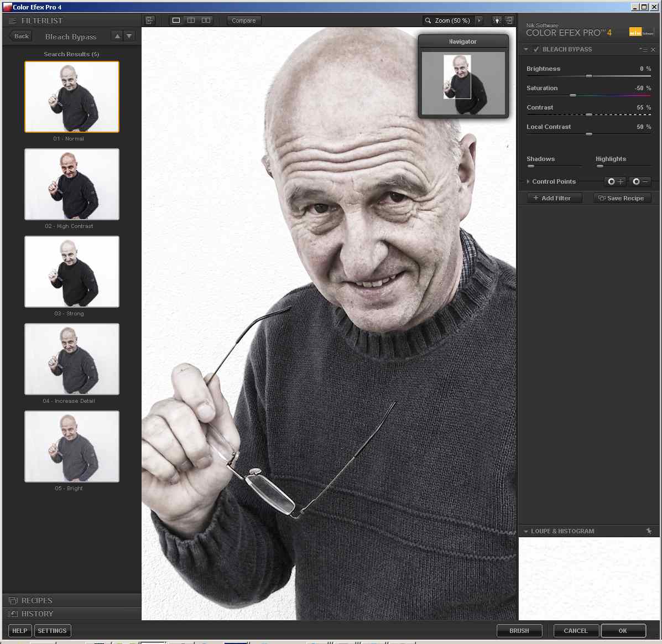
Task: Open the Recipes panel
Action: click(37, 600)
